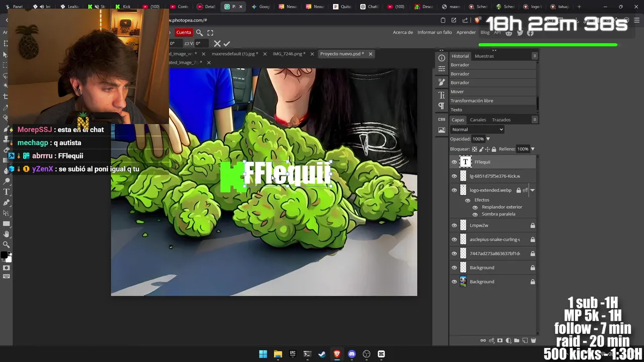Hide the asclepius-snake-curling layer

454,239
